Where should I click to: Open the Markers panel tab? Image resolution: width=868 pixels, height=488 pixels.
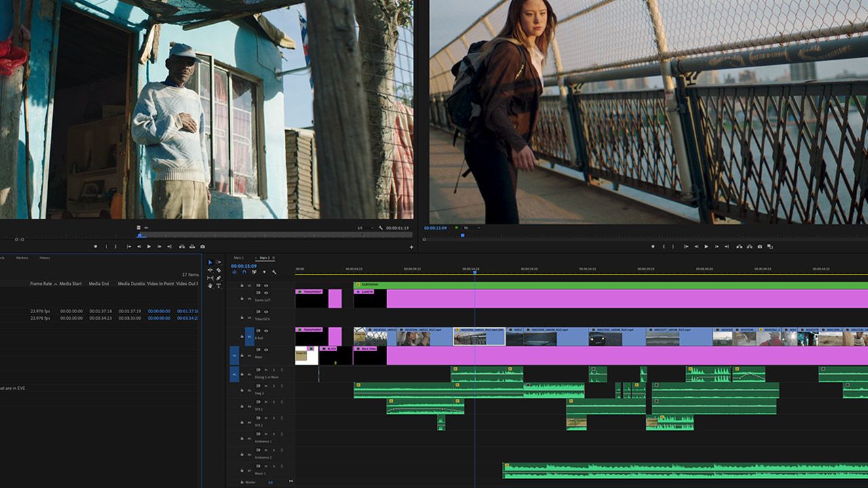22,258
